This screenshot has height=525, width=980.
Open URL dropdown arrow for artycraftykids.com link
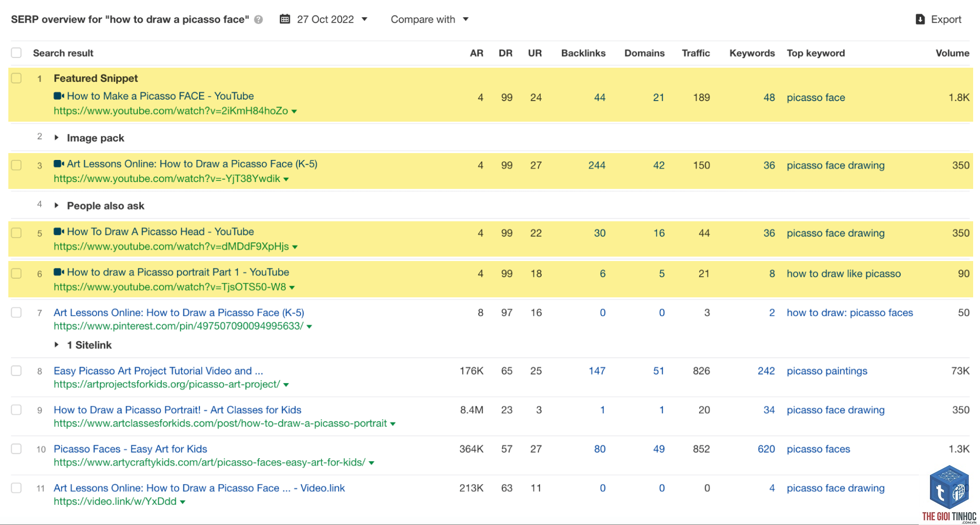(372, 463)
